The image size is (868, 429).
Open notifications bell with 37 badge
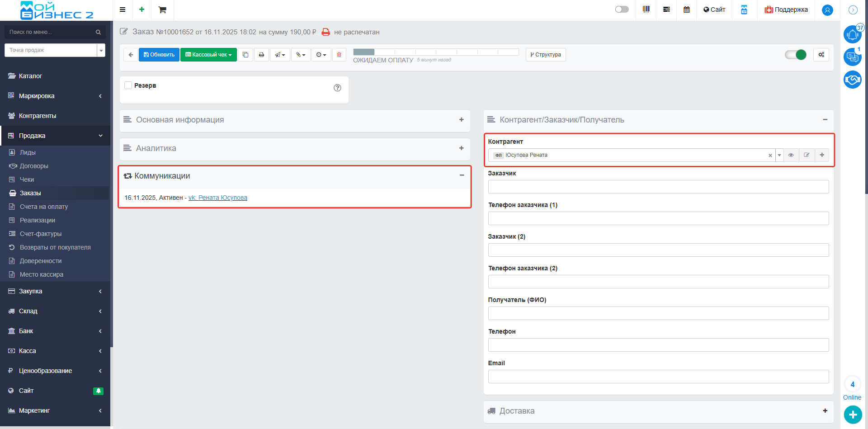(852, 34)
